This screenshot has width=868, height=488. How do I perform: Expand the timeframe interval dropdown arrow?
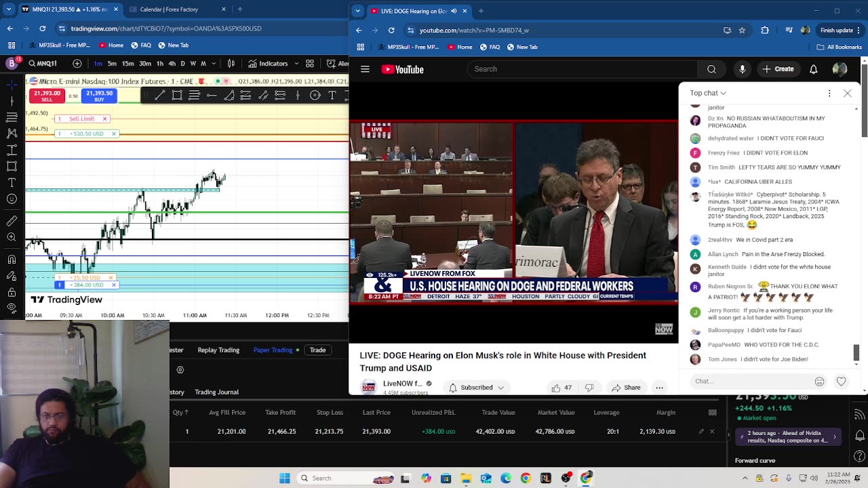coord(214,64)
